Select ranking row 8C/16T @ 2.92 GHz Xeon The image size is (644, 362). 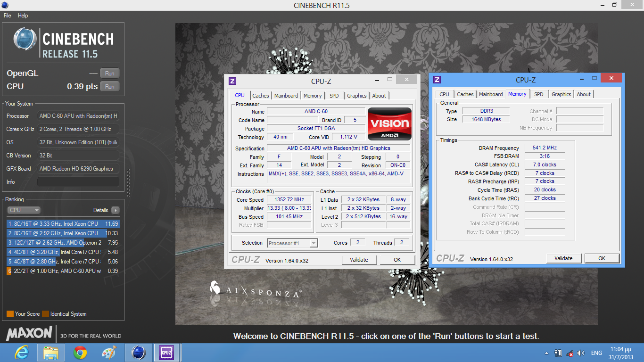pyautogui.click(x=63, y=233)
